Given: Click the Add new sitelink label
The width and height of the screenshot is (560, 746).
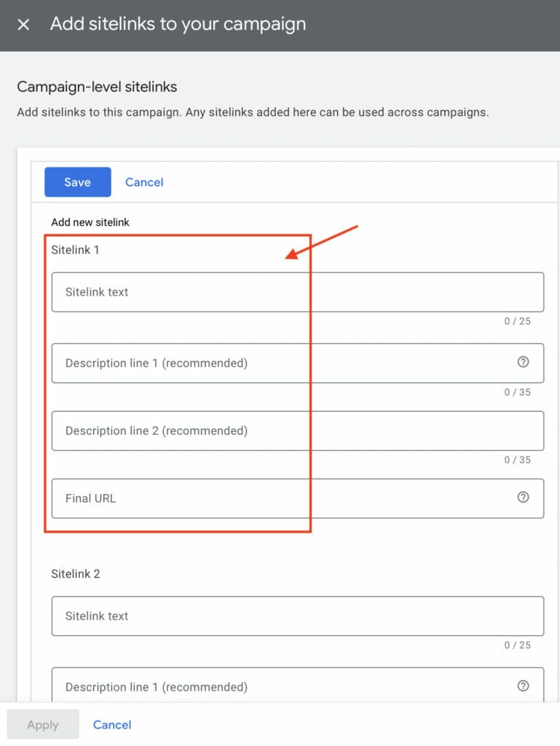Looking at the screenshot, I should pyautogui.click(x=90, y=222).
